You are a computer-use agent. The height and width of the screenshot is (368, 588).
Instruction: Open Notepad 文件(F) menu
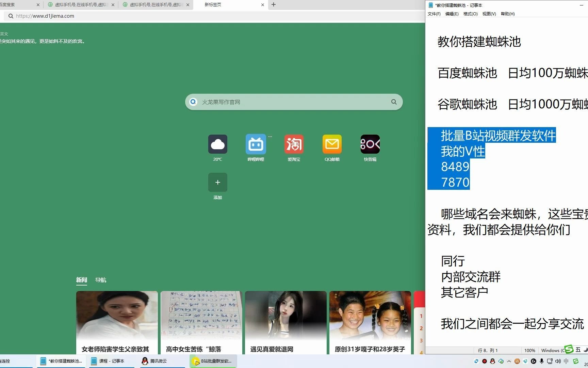pyautogui.click(x=434, y=14)
